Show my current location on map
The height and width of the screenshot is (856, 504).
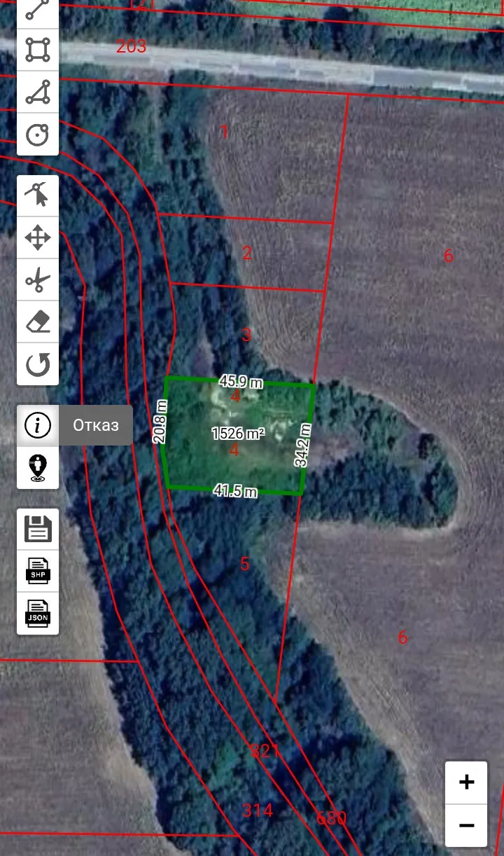(x=38, y=467)
